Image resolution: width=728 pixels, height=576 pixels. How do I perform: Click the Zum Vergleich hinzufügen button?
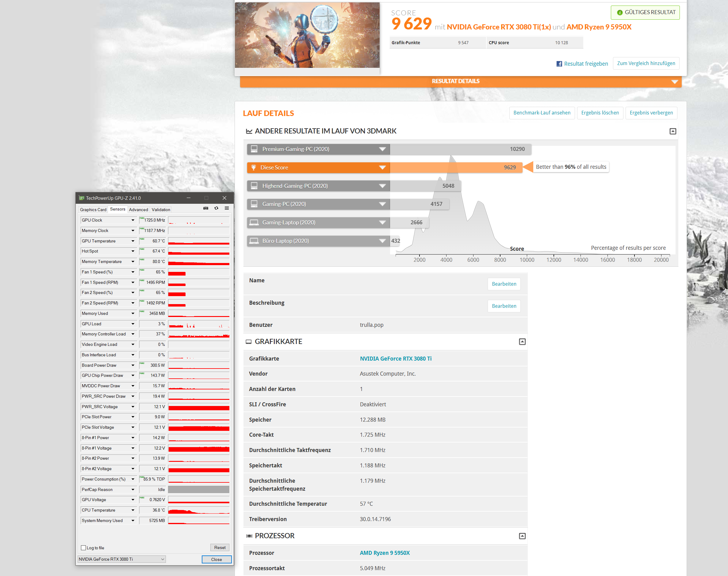(646, 64)
